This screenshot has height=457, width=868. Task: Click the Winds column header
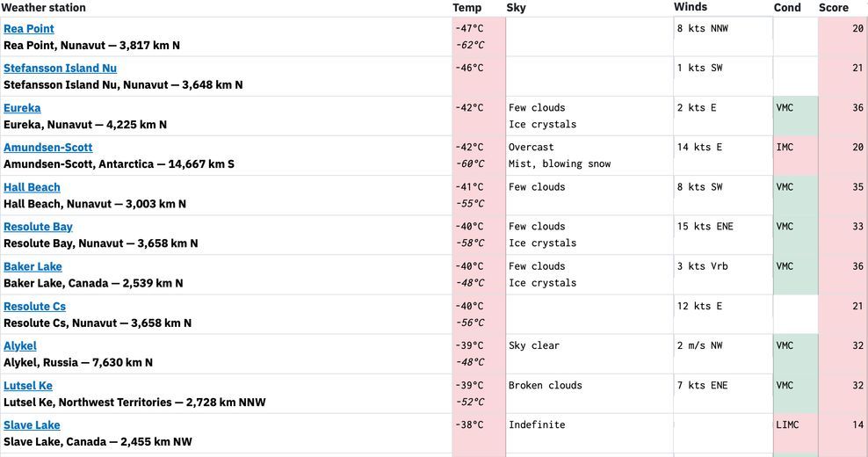[x=691, y=7]
